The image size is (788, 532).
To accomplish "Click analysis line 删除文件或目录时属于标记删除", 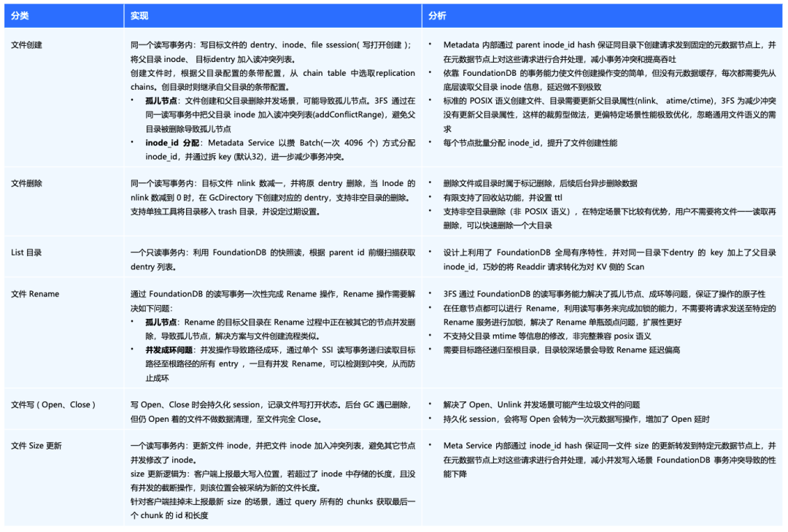I will click(540, 183).
